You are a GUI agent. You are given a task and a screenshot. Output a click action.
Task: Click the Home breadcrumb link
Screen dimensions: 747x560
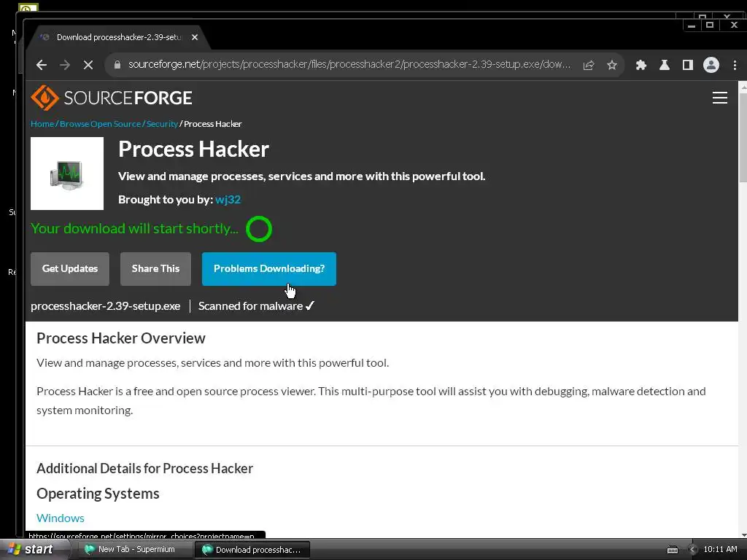42,124
